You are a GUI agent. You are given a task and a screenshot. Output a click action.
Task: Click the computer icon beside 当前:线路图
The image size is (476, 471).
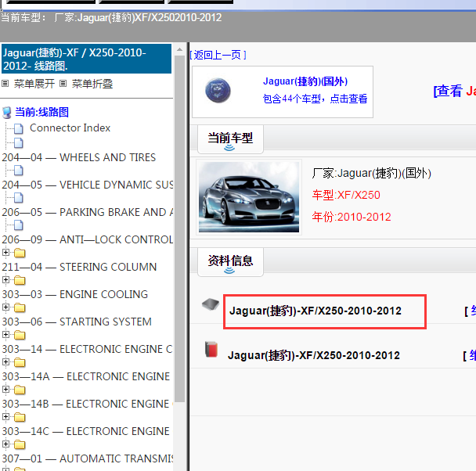pos(7,113)
